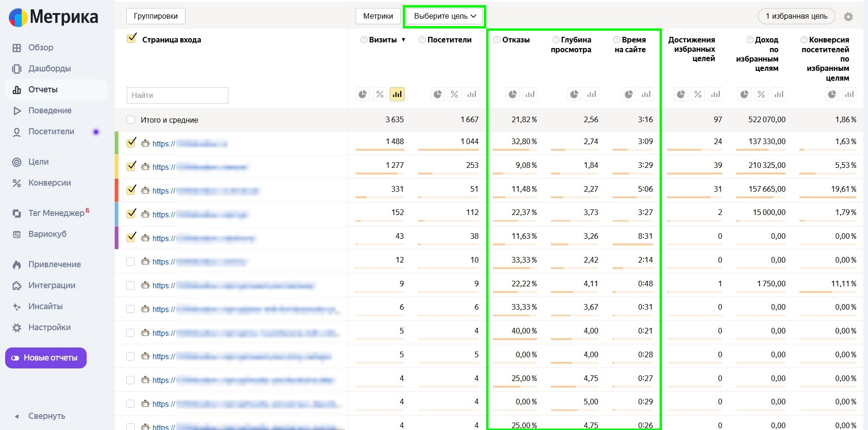Check the Итого и средние checkbox
The width and height of the screenshot is (868, 430).
pyautogui.click(x=131, y=120)
